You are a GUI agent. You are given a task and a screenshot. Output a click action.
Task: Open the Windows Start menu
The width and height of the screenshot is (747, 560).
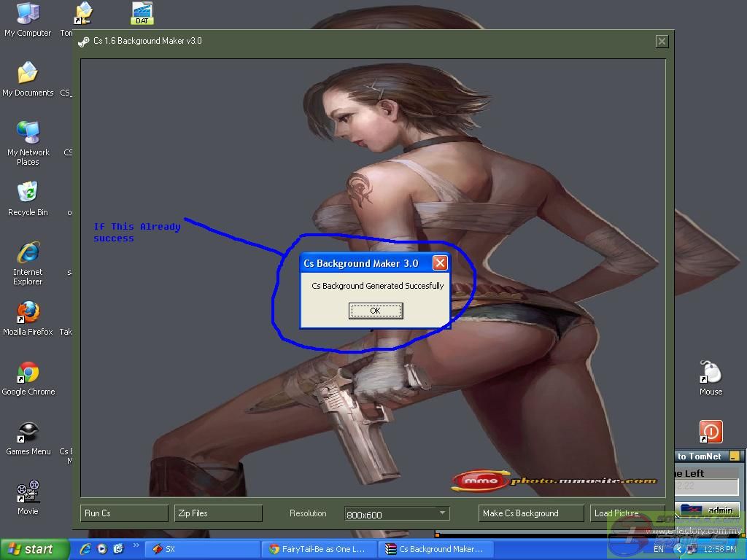click(34, 549)
